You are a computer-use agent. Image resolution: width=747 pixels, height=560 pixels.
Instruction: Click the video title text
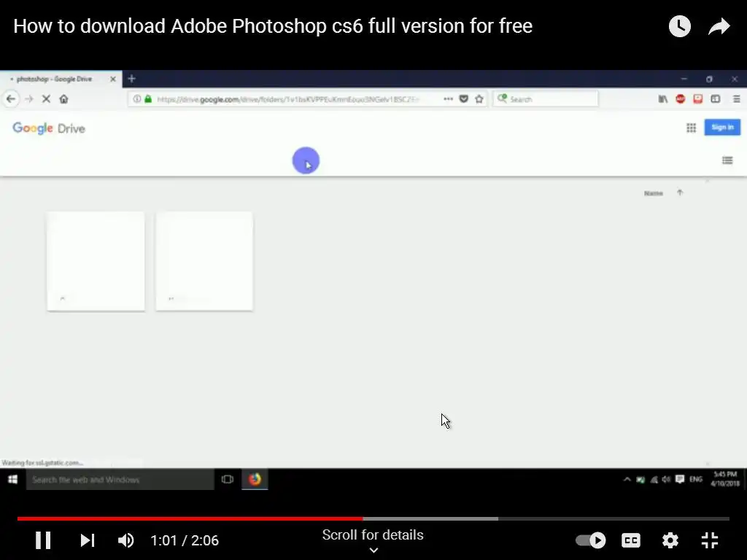(x=273, y=26)
